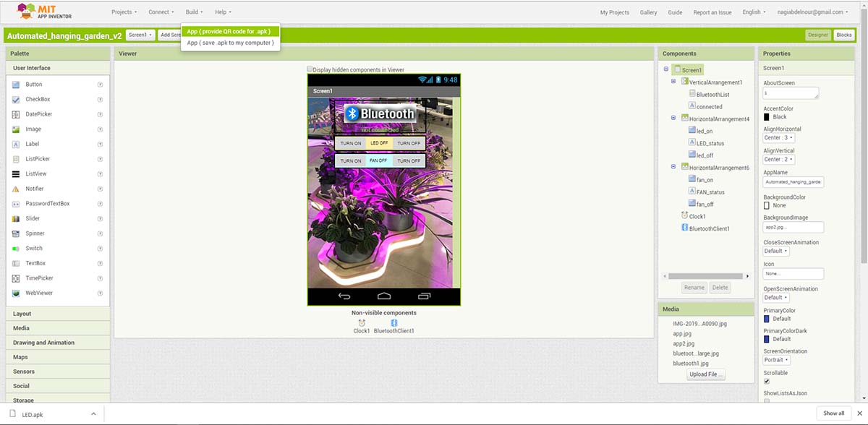Collapse VerticalArrangement1 tree node
Screen dimensions: 868x425
pyautogui.click(x=673, y=82)
